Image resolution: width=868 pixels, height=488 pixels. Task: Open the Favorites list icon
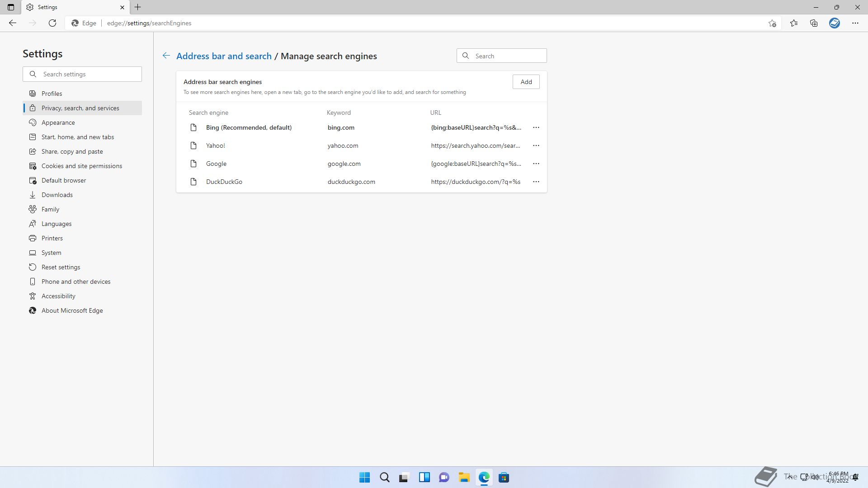(x=794, y=23)
